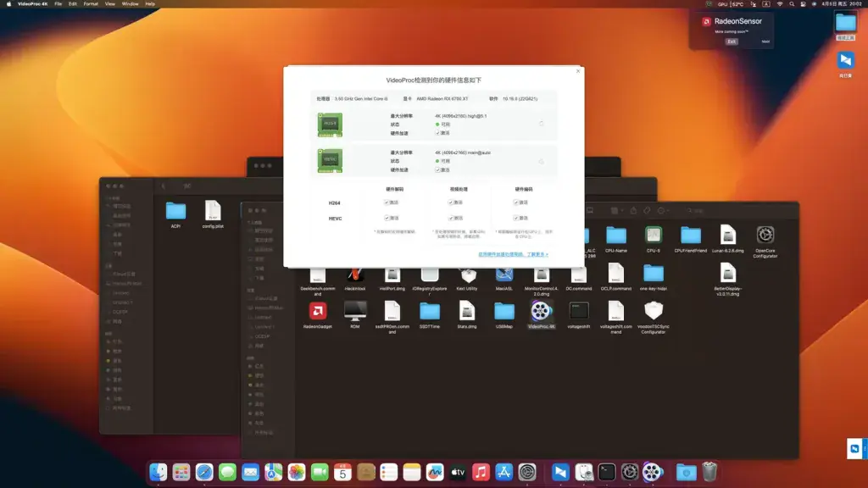Viewport: 868px width, 488px height.
Task: Open Spotlight search in the menu bar
Action: 792,4
